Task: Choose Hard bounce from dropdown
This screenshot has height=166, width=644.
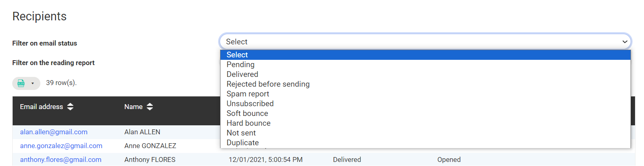Action: coord(248,123)
